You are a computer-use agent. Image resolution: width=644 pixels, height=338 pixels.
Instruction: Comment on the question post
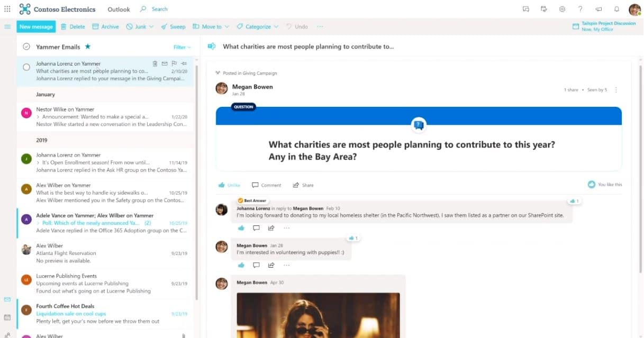click(x=266, y=185)
